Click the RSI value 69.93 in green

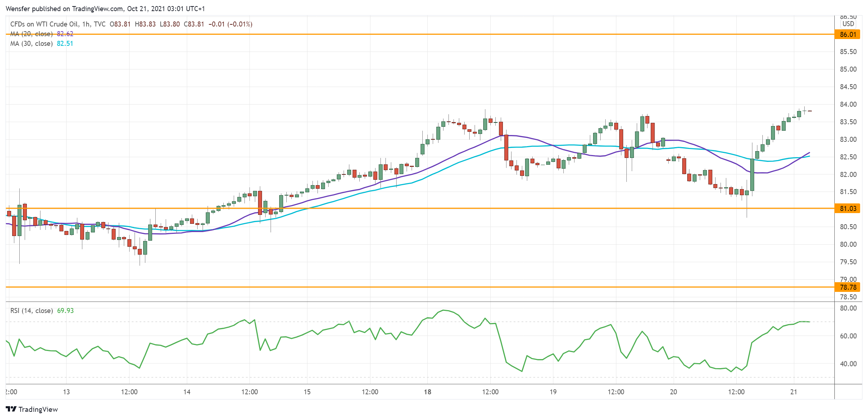point(66,310)
